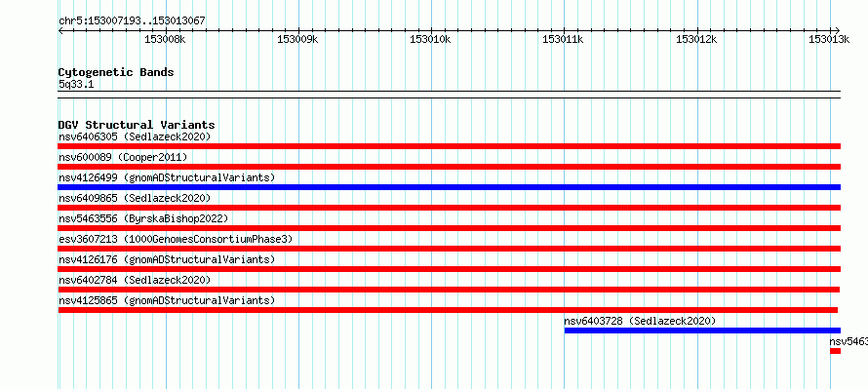Viewport: 868px width, 389px height.
Task: Open nsv4126499 (gnomADStructuralVariants) label
Action: coord(167,177)
